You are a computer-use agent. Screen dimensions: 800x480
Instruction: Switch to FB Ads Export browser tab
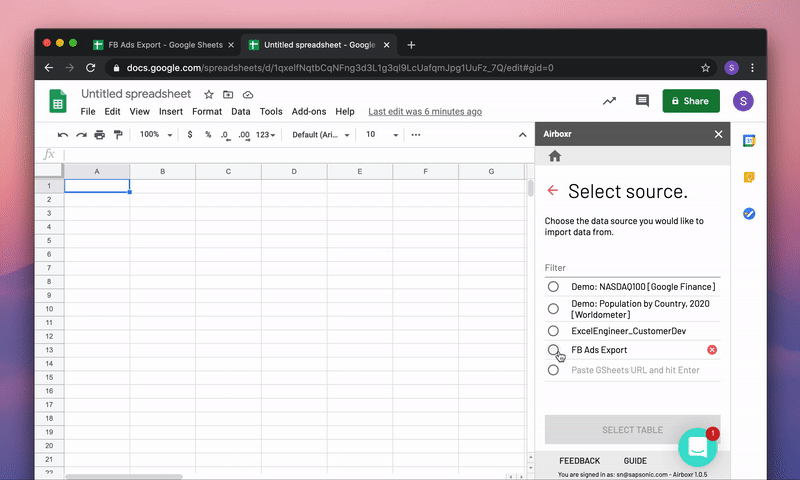(163, 45)
